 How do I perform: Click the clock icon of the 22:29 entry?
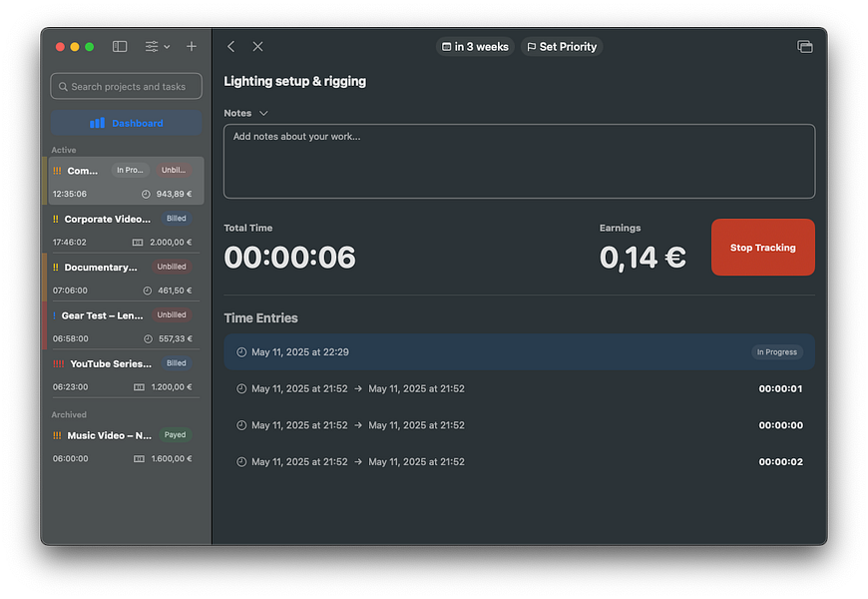pyautogui.click(x=241, y=351)
